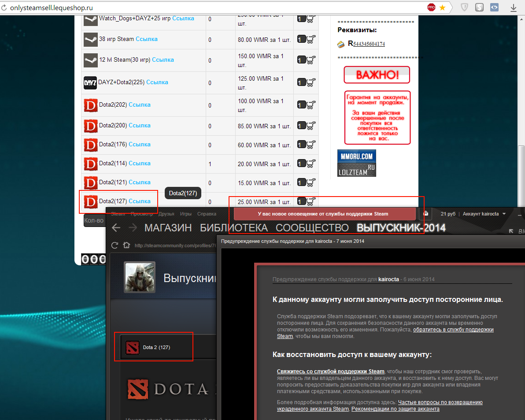Go forward with Steam forward arrow
This screenshot has height=420, width=525.
pos(133,228)
